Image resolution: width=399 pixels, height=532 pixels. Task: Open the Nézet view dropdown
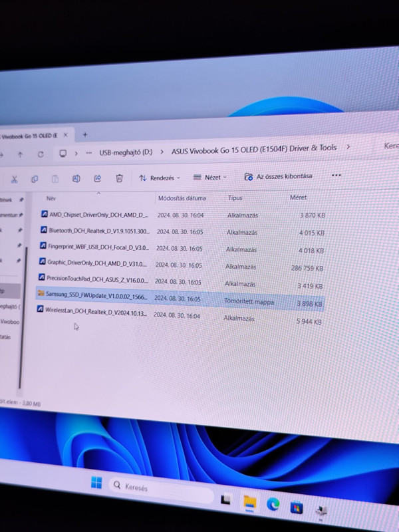[209, 177]
